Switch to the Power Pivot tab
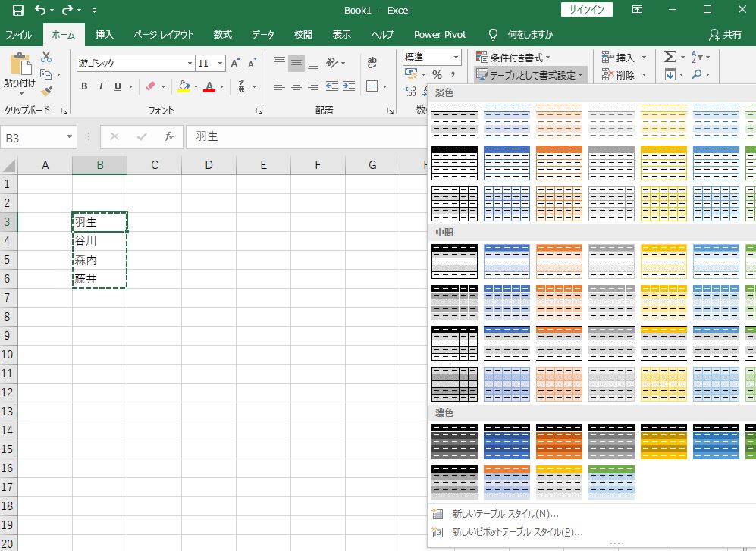Screen dimensions: 756x551 coord(440,34)
